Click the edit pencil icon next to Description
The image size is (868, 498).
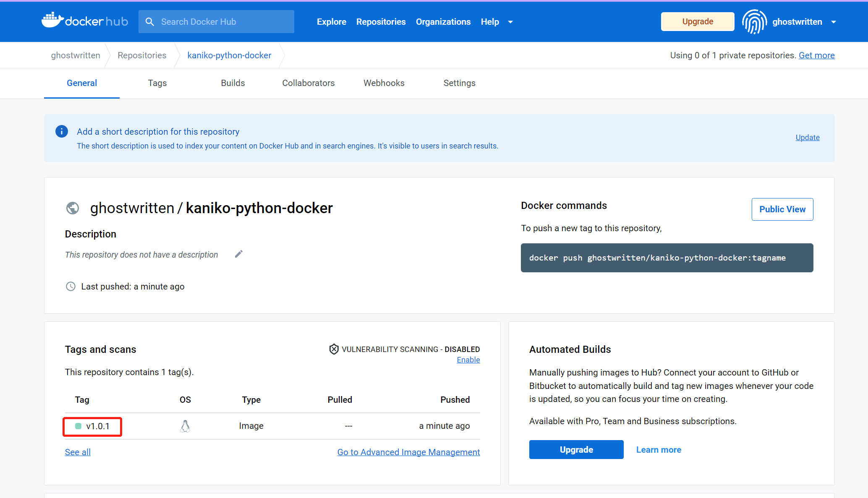click(238, 254)
